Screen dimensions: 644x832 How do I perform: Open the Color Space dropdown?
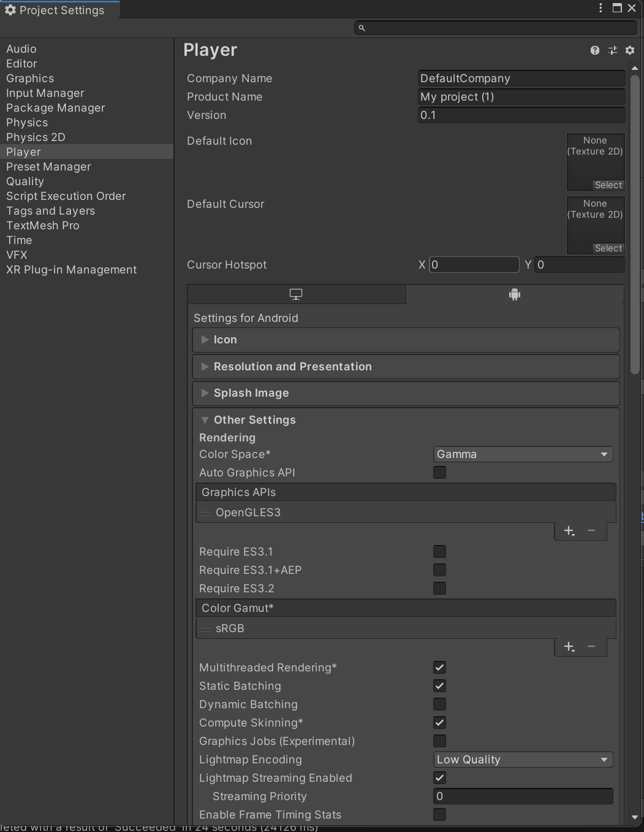[x=523, y=454]
